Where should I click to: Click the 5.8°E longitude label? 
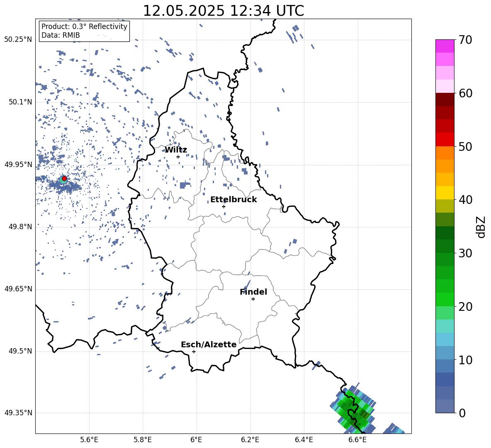click(x=143, y=440)
